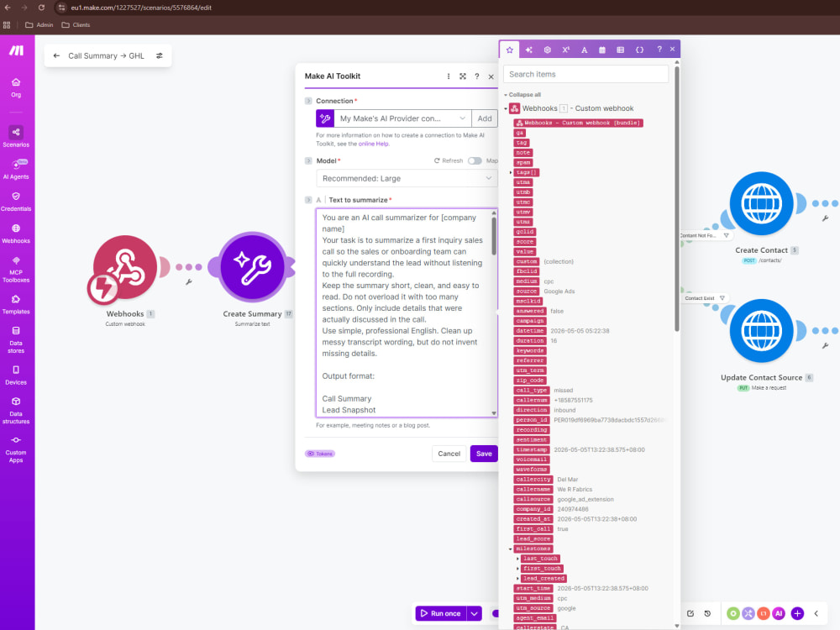Screen dimensions: 840x630
Task: Open Scenarios in the left sidebar
Action: pyautogui.click(x=16, y=137)
